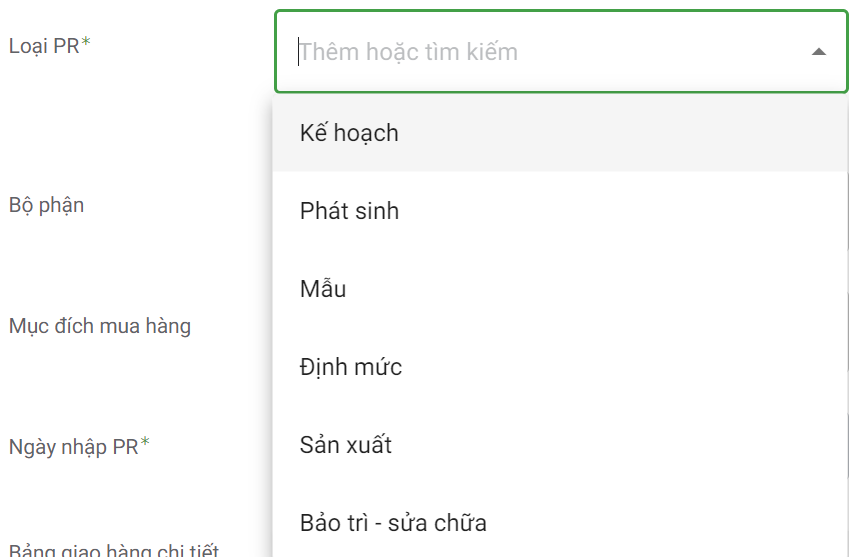Click the "Bảng giao hàng chi tiết" label
Viewport: 849px width, 557px height.
114,550
